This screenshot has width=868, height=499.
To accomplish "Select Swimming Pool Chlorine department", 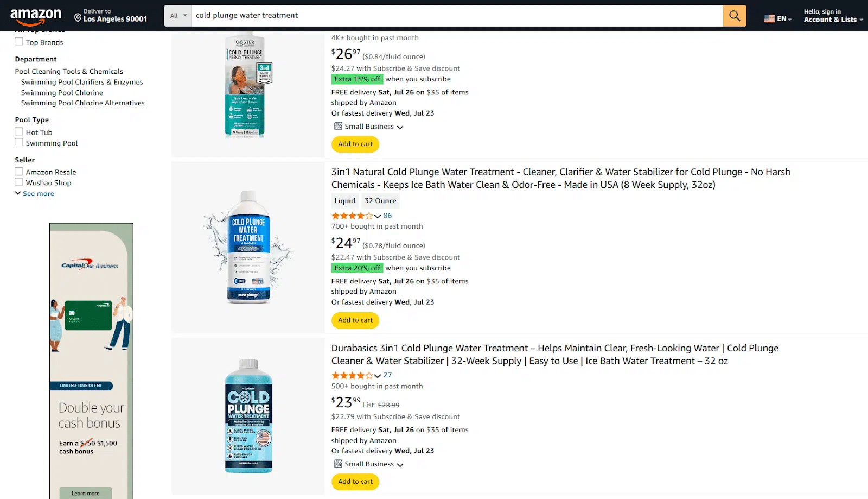I will (62, 93).
